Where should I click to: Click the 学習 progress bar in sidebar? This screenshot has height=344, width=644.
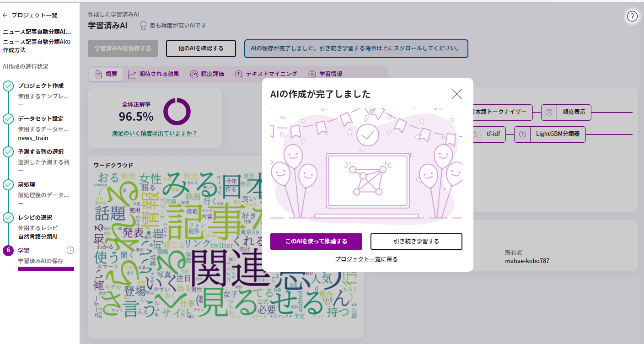tap(46, 269)
